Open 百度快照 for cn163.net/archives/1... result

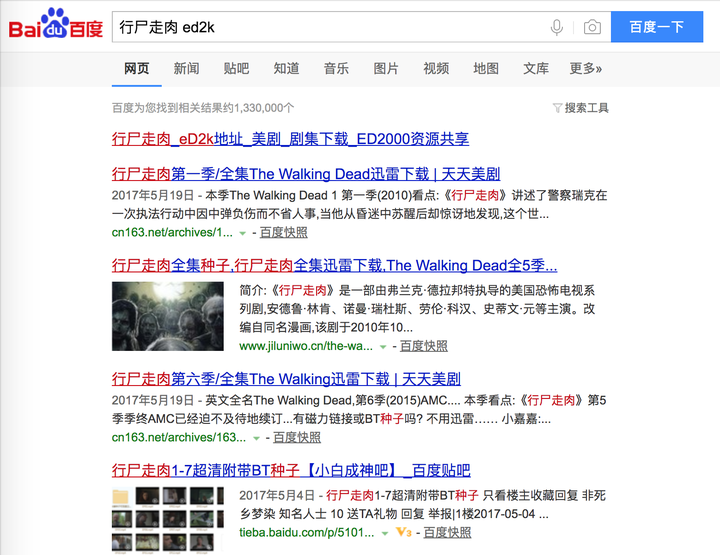click(283, 232)
